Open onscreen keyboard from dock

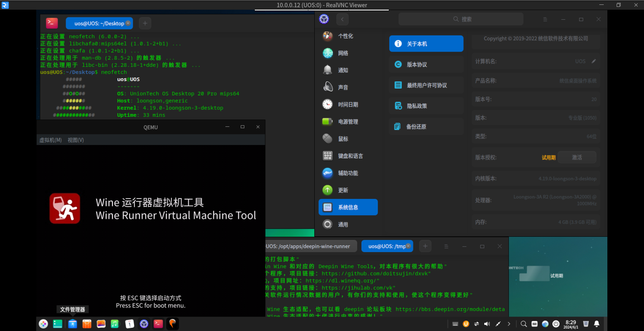(535, 324)
